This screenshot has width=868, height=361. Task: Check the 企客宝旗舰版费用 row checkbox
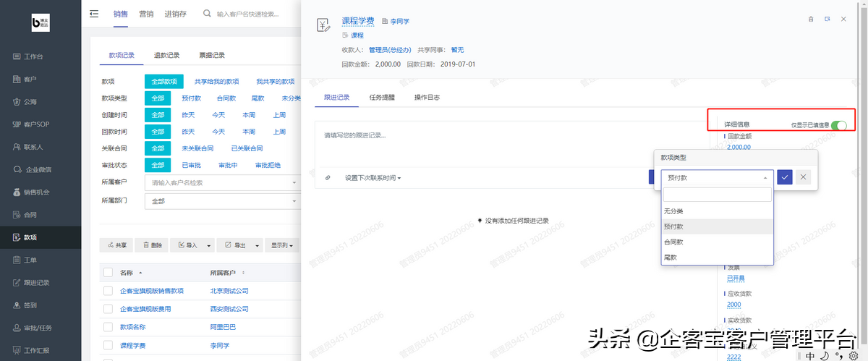pos(108,309)
